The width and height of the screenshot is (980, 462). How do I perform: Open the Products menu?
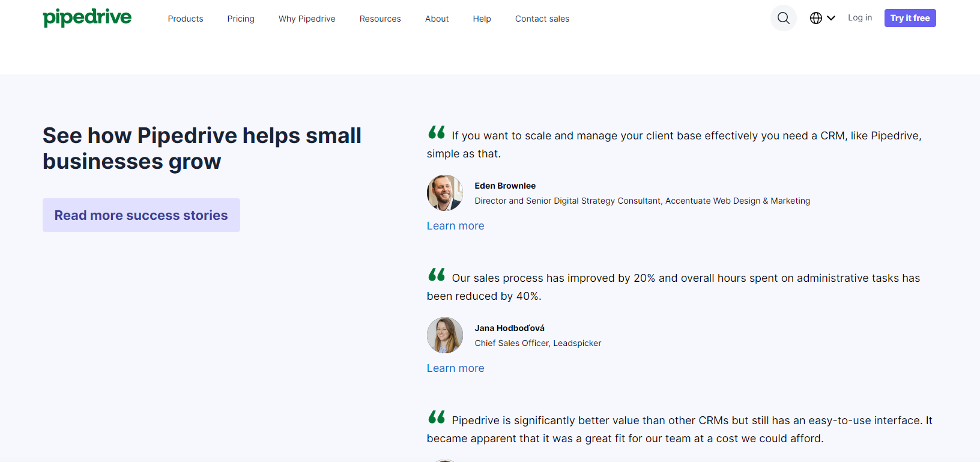tap(186, 19)
